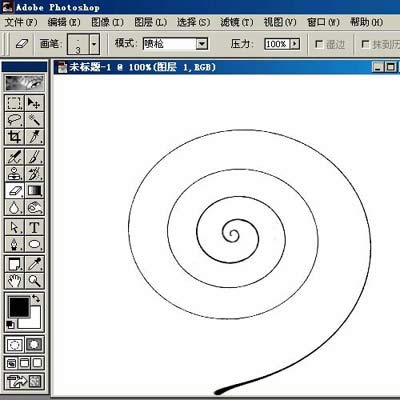Select the Move tool

pos(34,103)
